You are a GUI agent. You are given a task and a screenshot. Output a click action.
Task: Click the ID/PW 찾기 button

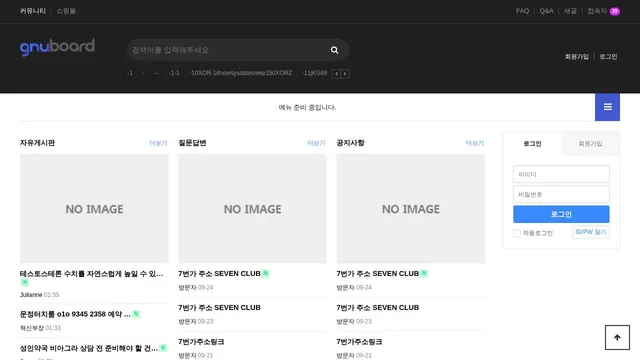[x=591, y=232]
